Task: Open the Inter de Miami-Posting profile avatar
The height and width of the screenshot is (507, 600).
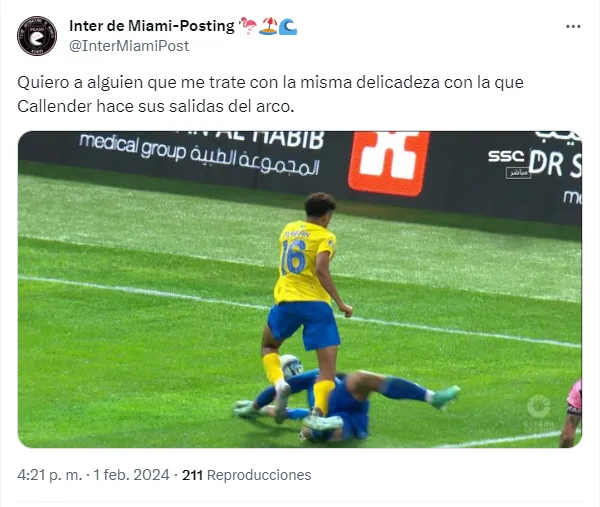Action: coord(37,36)
